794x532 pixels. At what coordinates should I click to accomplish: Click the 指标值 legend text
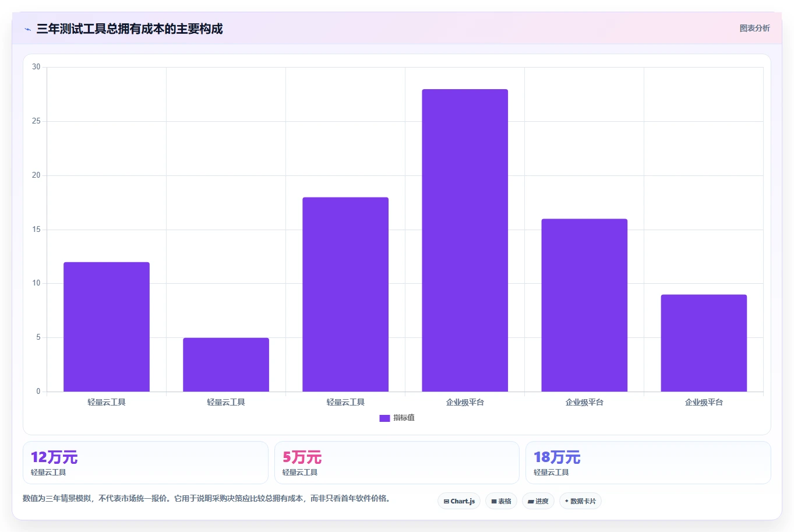pos(404,418)
